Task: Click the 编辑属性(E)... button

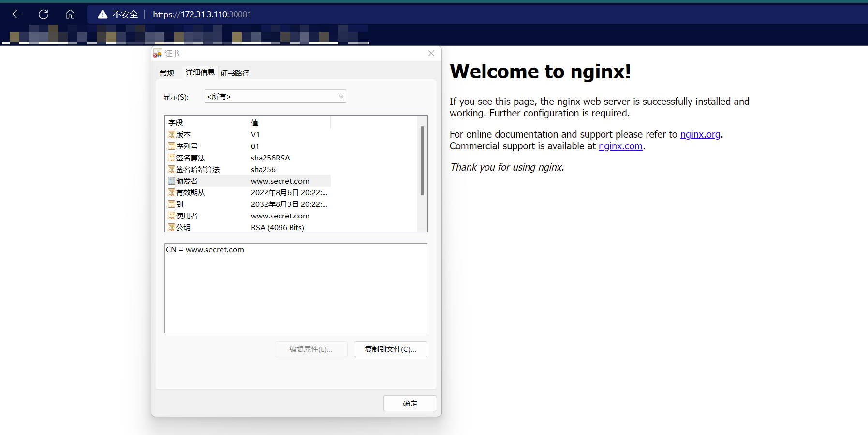Action: 311,349
